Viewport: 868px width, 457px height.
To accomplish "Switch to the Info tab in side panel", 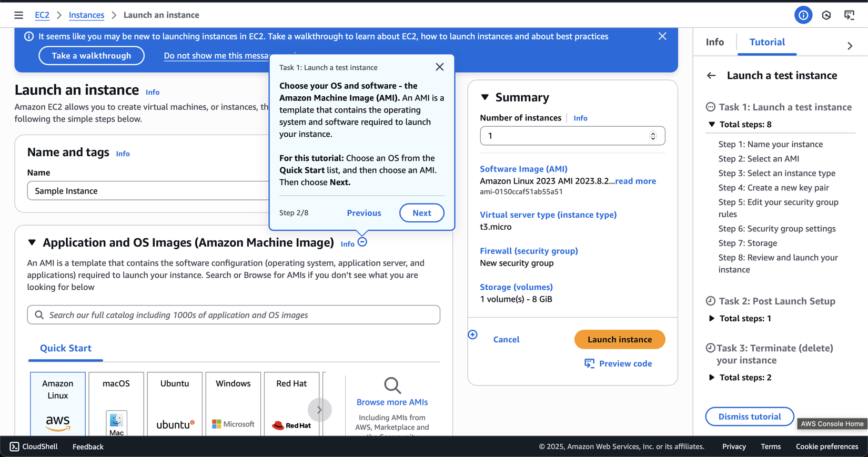I will point(715,42).
